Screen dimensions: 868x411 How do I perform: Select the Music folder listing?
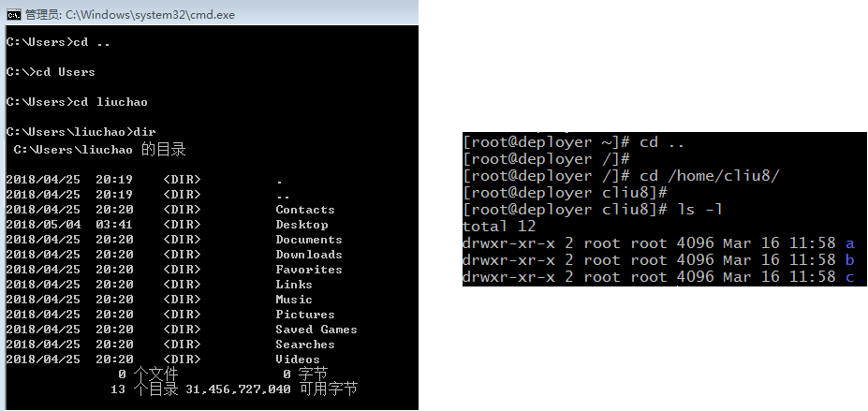point(294,300)
